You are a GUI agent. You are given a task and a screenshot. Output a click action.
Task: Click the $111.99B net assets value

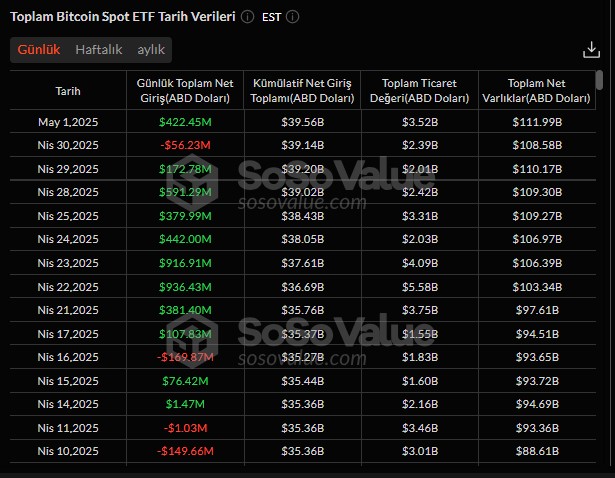(537, 122)
